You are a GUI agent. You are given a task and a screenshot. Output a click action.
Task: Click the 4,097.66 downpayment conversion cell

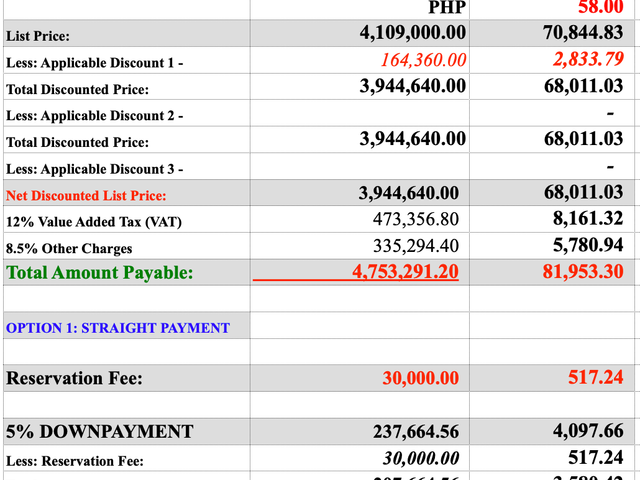coord(552,431)
